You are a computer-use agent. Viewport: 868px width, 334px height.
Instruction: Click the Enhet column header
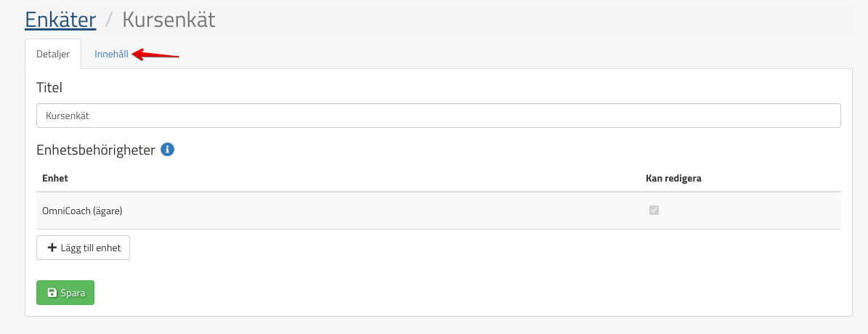coord(55,178)
